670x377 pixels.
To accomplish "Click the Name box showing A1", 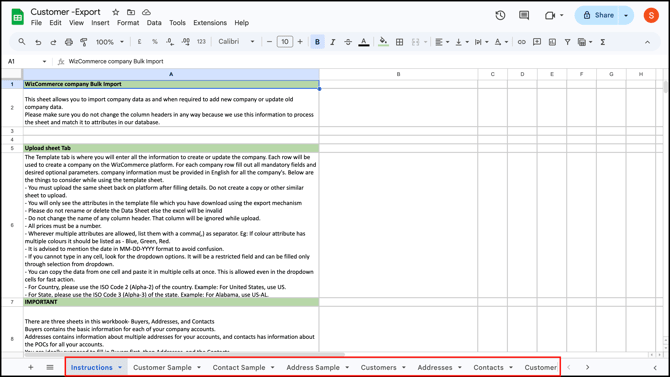I will (x=26, y=61).
